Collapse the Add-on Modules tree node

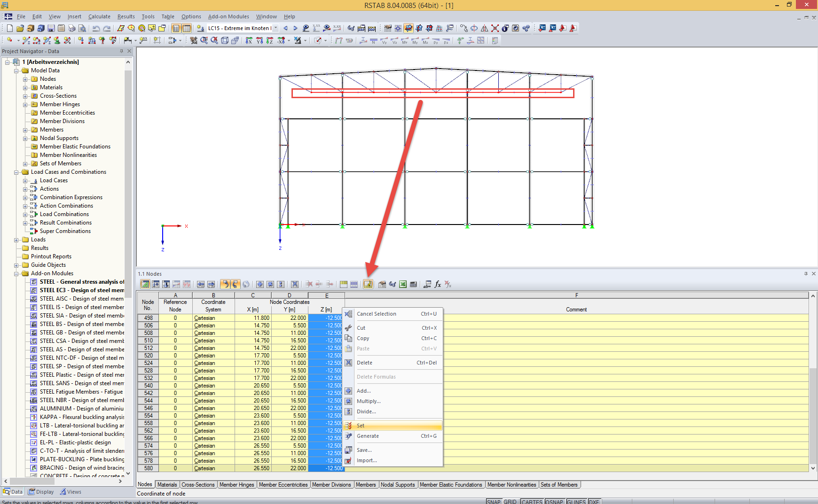coord(16,273)
